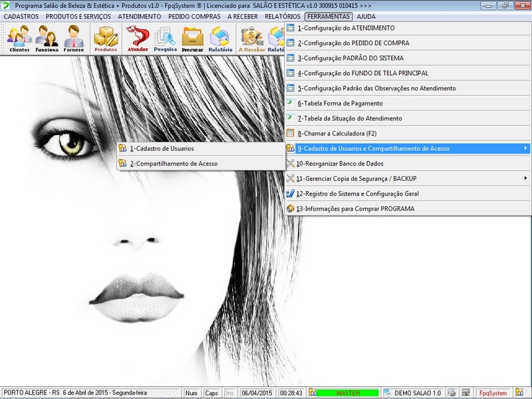Choose 4-Configuração do FUNDO DE TELA PRINCIPAL
532x399 pixels.
pyautogui.click(x=408, y=73)
